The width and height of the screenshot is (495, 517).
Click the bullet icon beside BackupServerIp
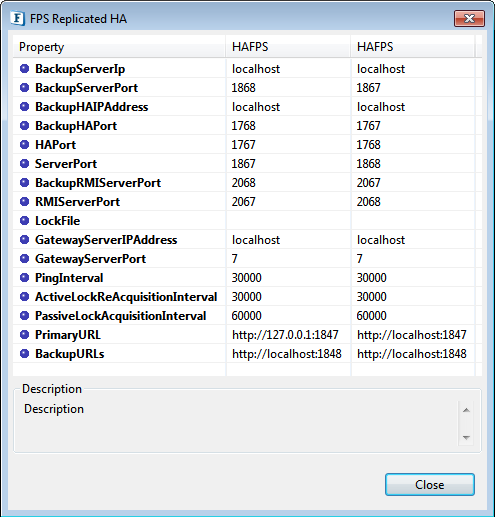click(24, 69)
